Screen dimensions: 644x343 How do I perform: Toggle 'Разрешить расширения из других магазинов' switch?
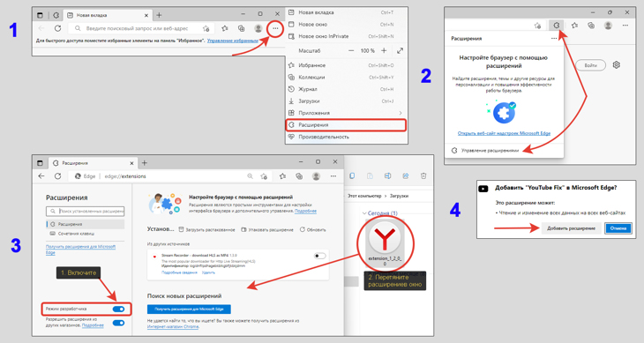(x=118, y=323)
